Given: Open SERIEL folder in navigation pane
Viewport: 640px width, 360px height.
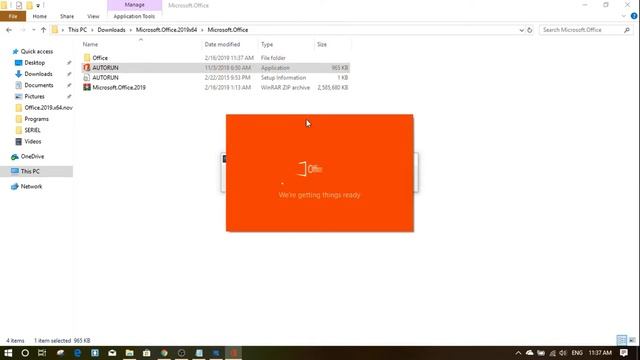Looking at the screenshot, I should pyautogui.click(x=32, y=130).
